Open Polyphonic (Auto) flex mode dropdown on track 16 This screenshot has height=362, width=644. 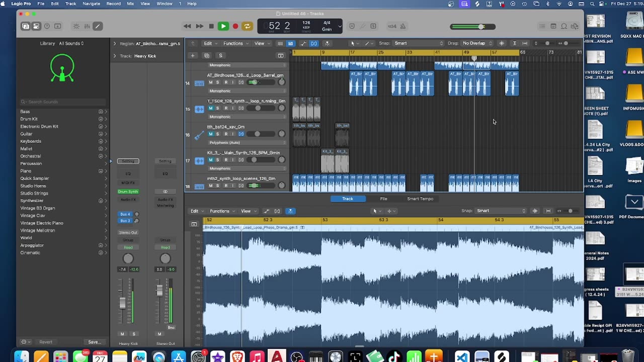point(247,142)
